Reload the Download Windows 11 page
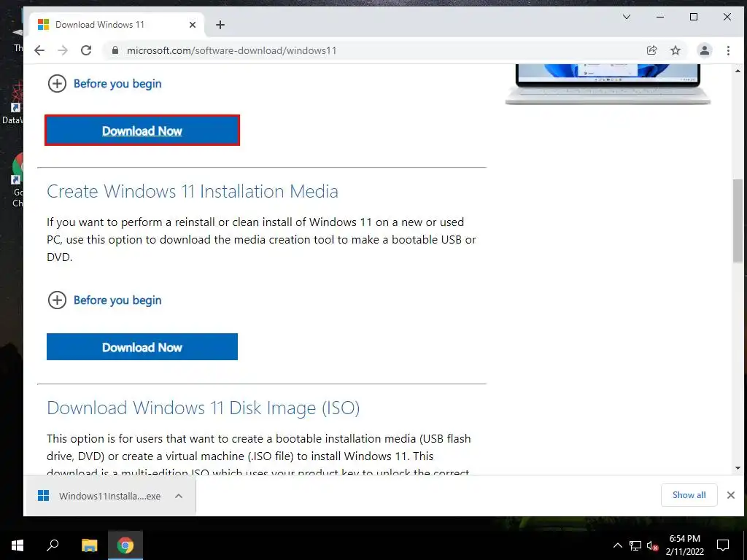Viewport: 747px width, 560px height. coord(86,50)
